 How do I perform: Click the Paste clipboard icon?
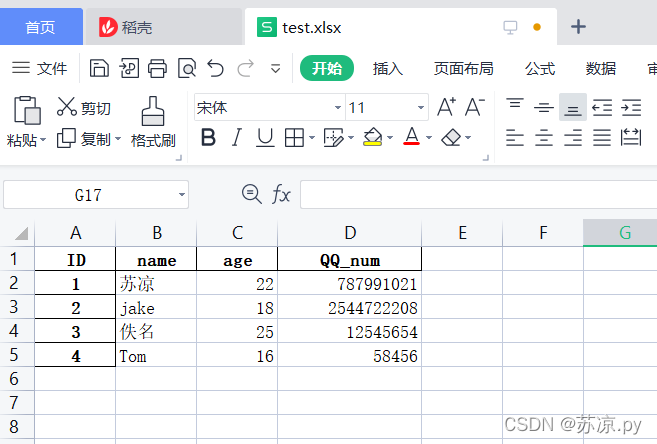(x=27, y=110)
